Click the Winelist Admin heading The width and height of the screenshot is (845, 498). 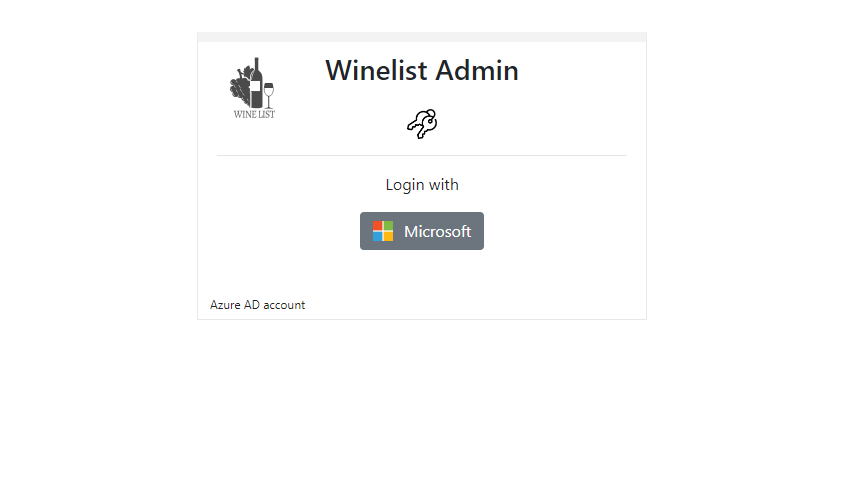click(422, 71)
